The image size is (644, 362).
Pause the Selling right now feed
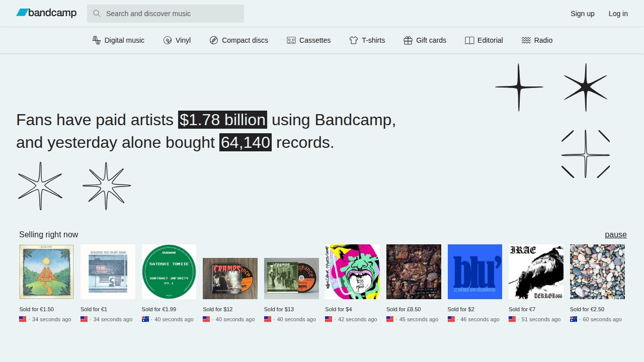[616, 235]
